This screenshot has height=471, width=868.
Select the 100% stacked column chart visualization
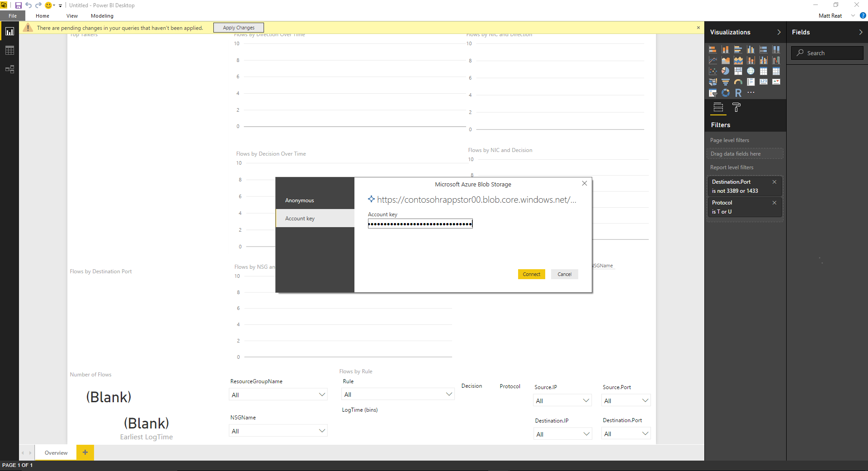[776, 49]
